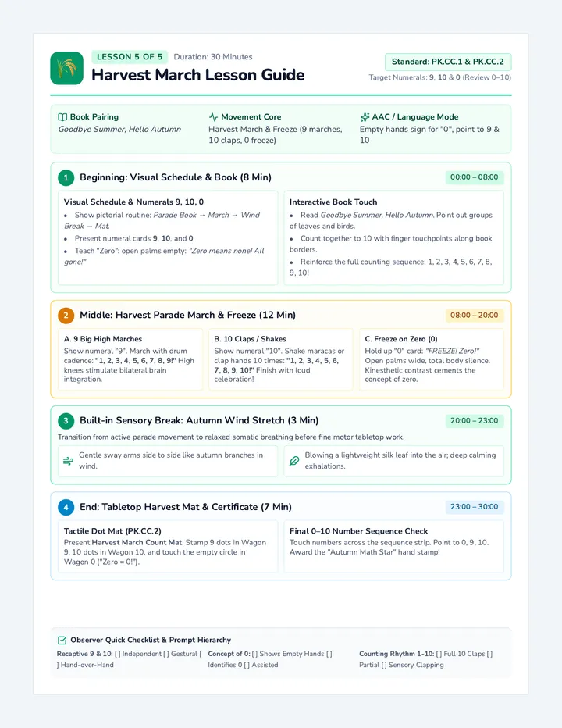Click the green step 1 circle badge

pyautogui.click(x=66, y=177)
